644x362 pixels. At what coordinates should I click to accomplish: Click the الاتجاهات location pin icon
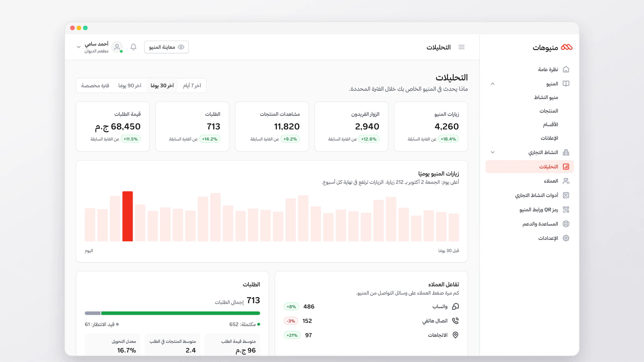pos(455,335)
